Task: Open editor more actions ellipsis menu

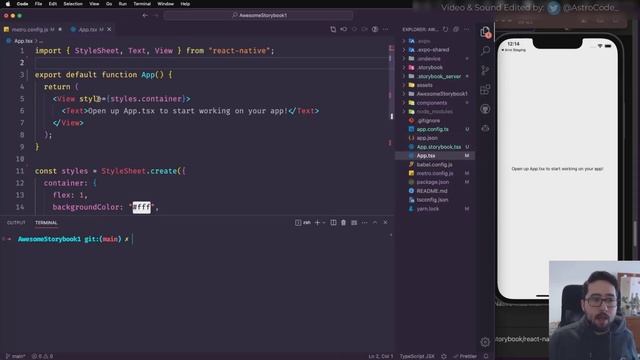Action: (x=385, y=29)
